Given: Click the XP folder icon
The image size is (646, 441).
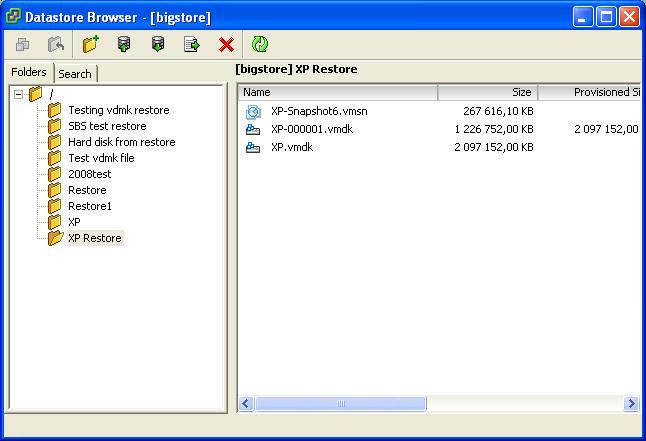Looking at the screenshot, I should pos(54,222).
